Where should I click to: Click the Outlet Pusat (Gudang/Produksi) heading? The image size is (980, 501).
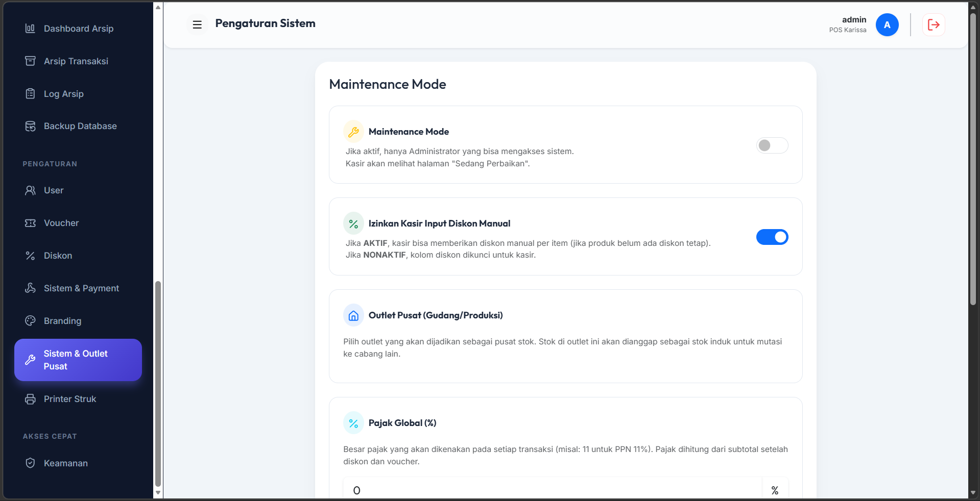coord(436,315)
